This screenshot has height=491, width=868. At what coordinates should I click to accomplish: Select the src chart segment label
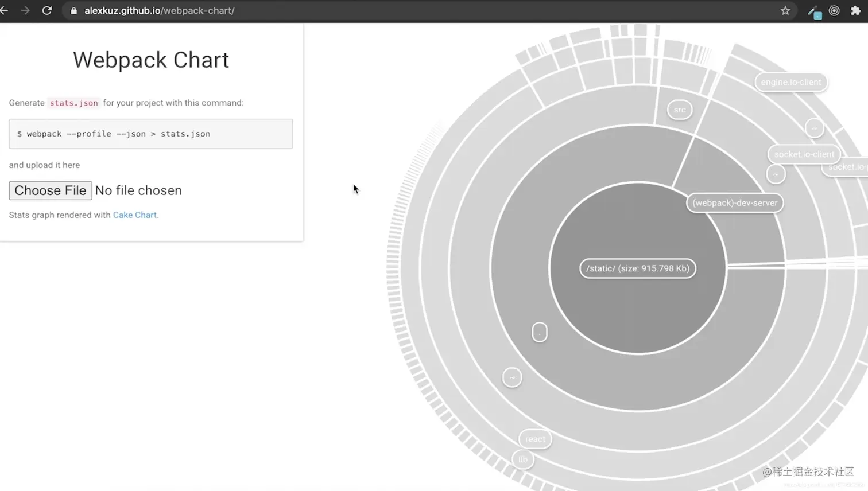680,110
